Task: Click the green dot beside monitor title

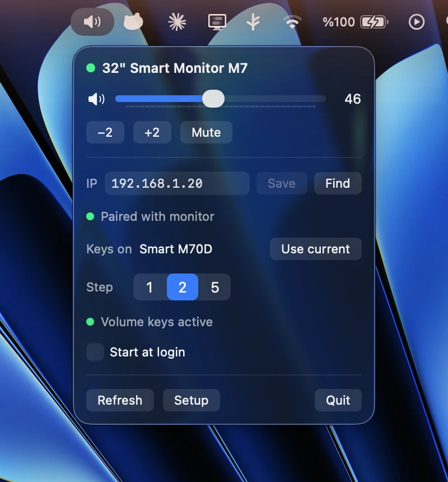Action: [91, 68]
